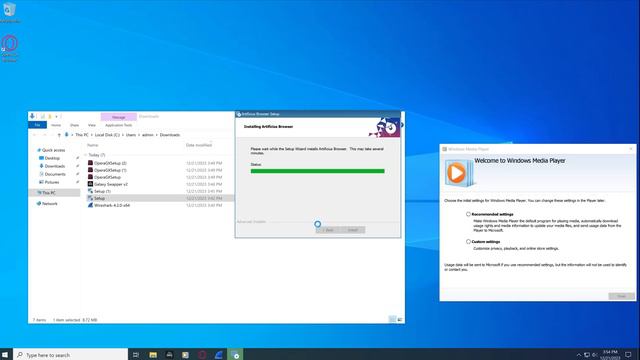Select the Wireshark-4.2.0-x64 file name

112,205
